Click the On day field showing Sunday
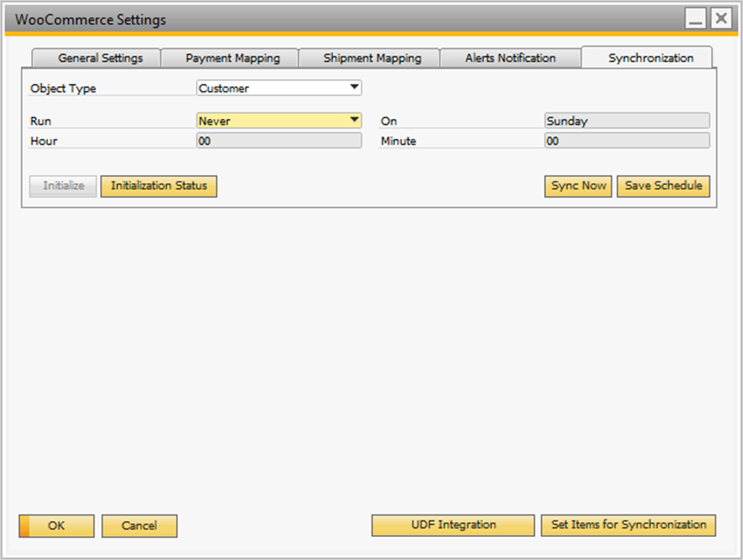The height and width of the screenshot is (560, 743). click(626, 121)
